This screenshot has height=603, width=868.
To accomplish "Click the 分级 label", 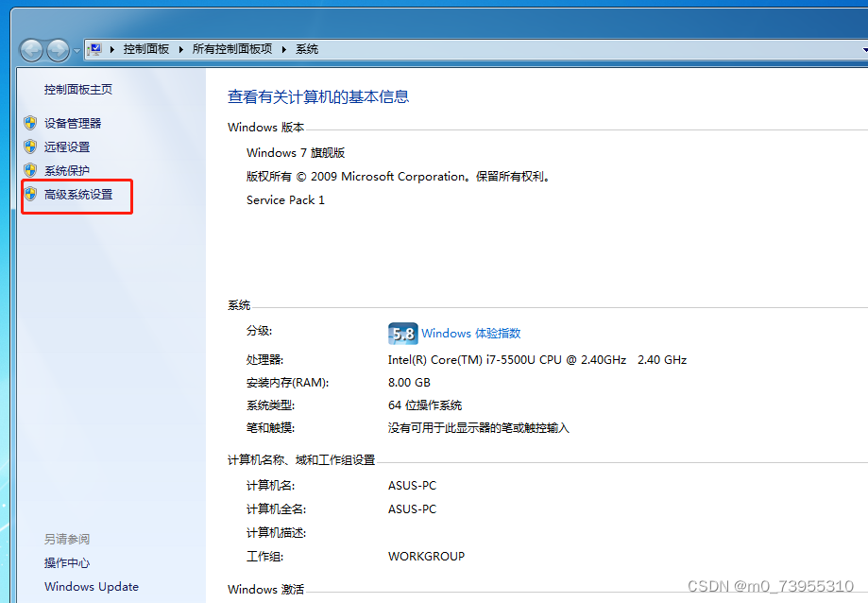I will [260, 331].
